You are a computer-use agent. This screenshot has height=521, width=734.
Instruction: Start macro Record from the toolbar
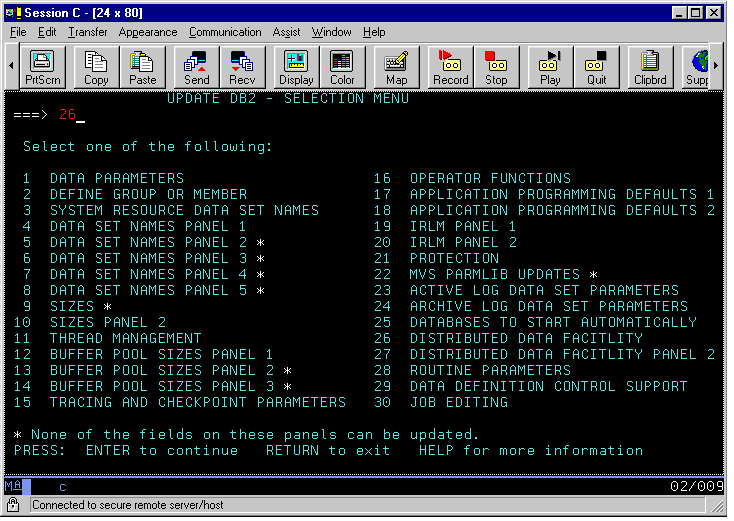(450, 67)
